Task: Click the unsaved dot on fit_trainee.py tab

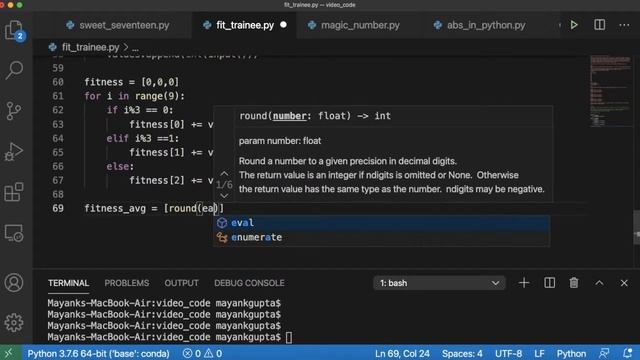Action: tap(283, 25)
